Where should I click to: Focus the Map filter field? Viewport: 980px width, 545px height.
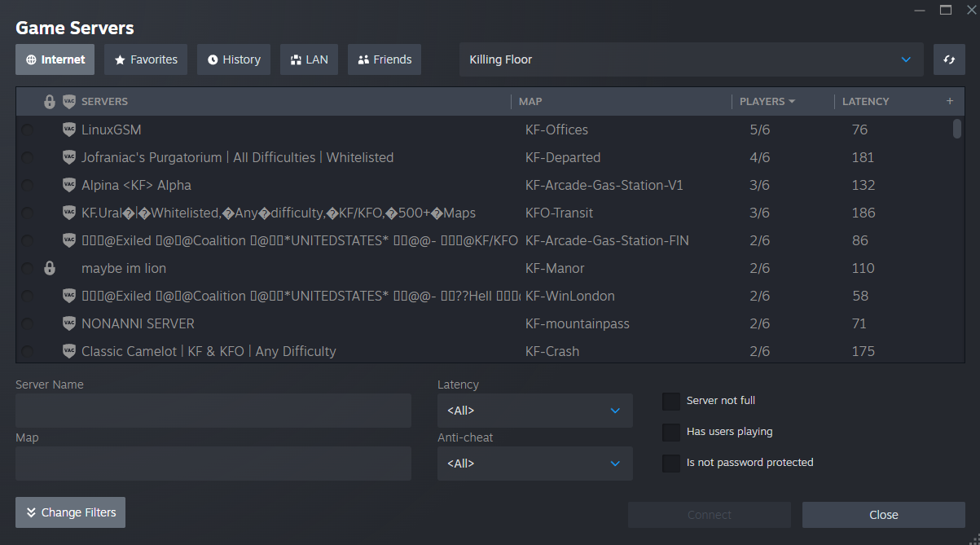(x=213, y=464)
